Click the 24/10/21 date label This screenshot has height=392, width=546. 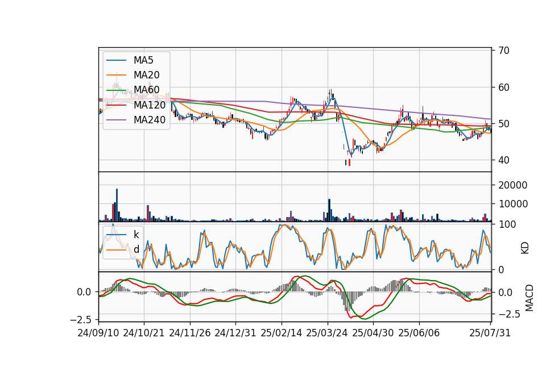(144, 333)
